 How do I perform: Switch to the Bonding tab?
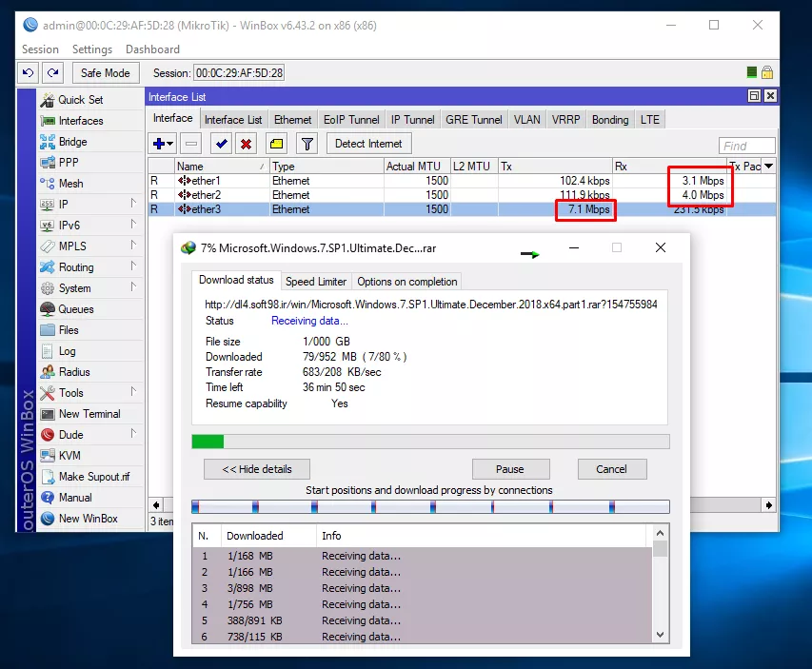click(610, 120)
